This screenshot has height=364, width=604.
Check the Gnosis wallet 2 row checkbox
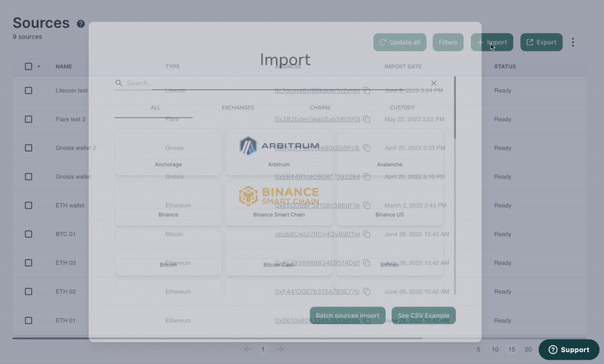point(29,148)
